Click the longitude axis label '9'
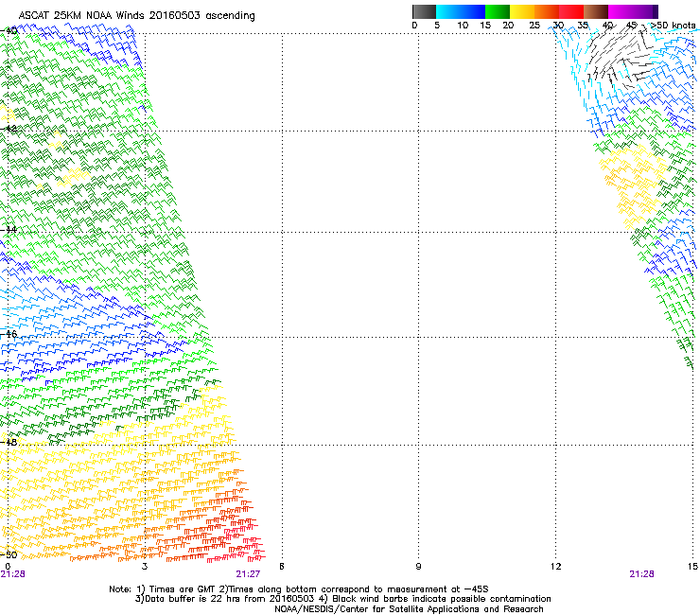The width and height of the screenshot is (700, 615). [418, 567]
